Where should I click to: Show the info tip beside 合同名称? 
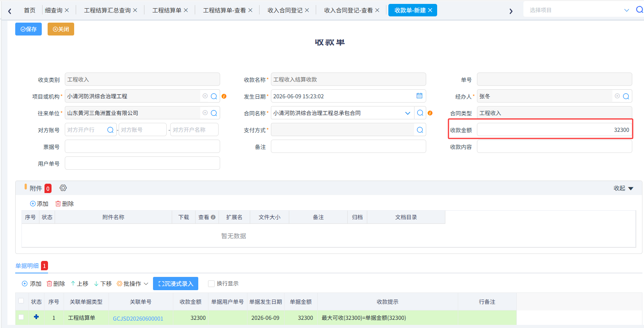pyautogui.click(x=430, y=113)
